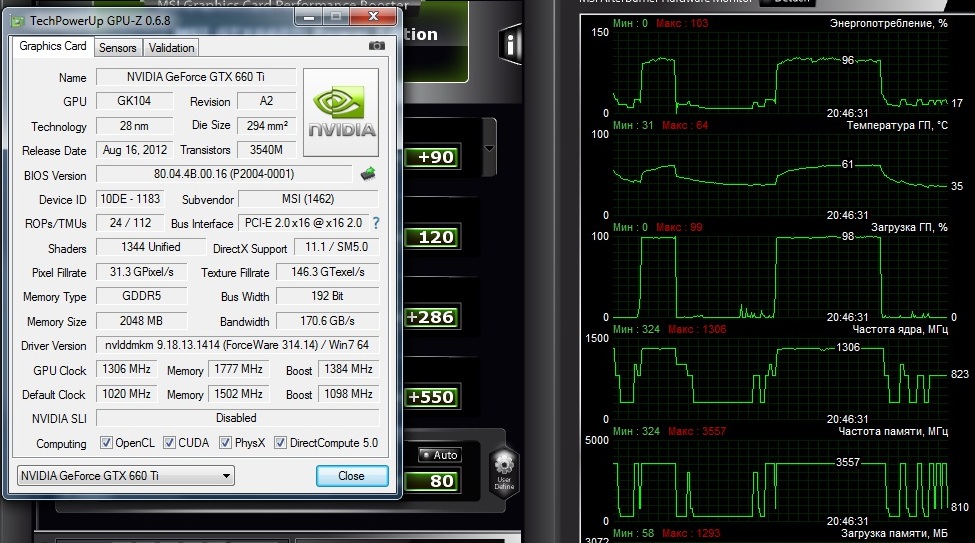This screenshot has width=975, height=543.
Task: Expand the Afterburner dropdown arrow beside +90
Action: click(x=489, y=149)
